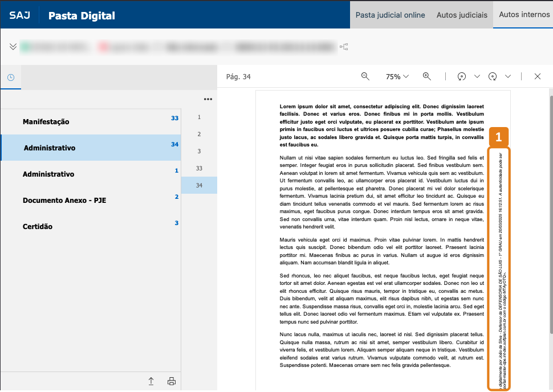The height and width of the screenshot is (392, 553).
Task: Select the clock history tab
Action: click(11, 77)
